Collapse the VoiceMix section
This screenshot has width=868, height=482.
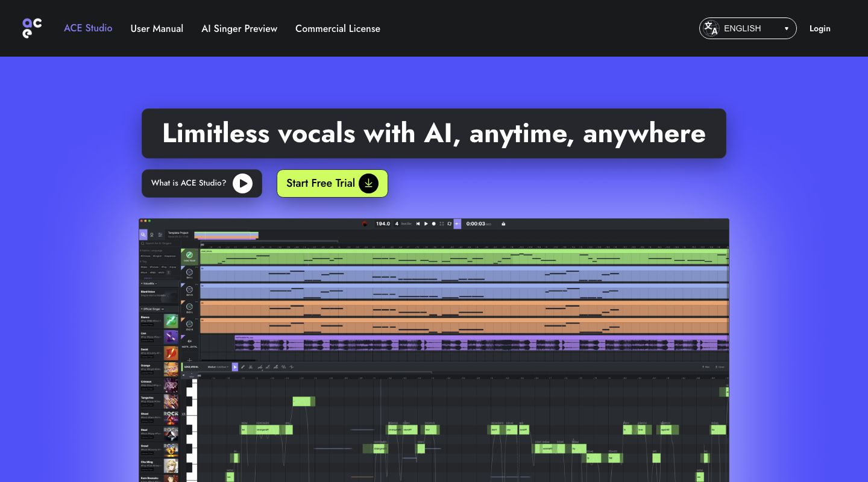(142, 283)
